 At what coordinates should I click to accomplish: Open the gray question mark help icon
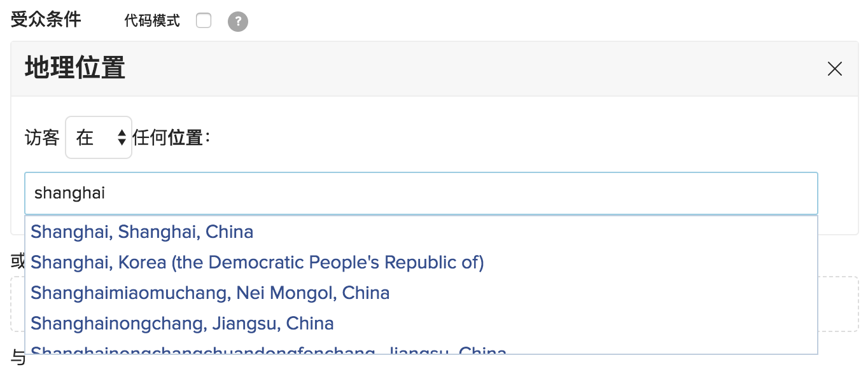pos(238,22)
